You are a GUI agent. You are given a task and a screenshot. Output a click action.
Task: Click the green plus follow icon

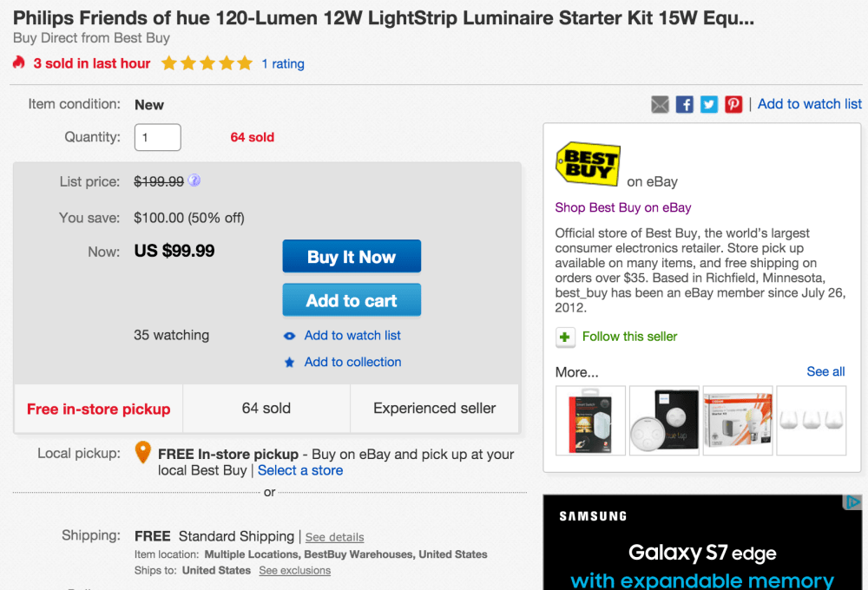[565, 337]
